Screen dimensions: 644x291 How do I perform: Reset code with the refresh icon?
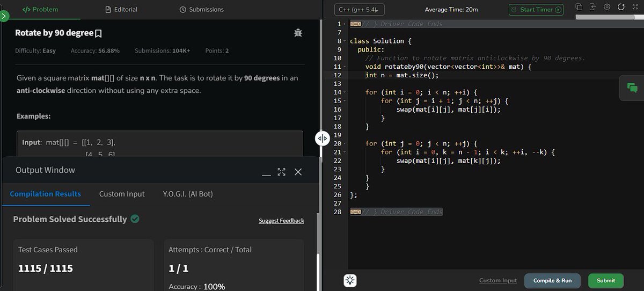pyautogui.click(x=621, y=7)
